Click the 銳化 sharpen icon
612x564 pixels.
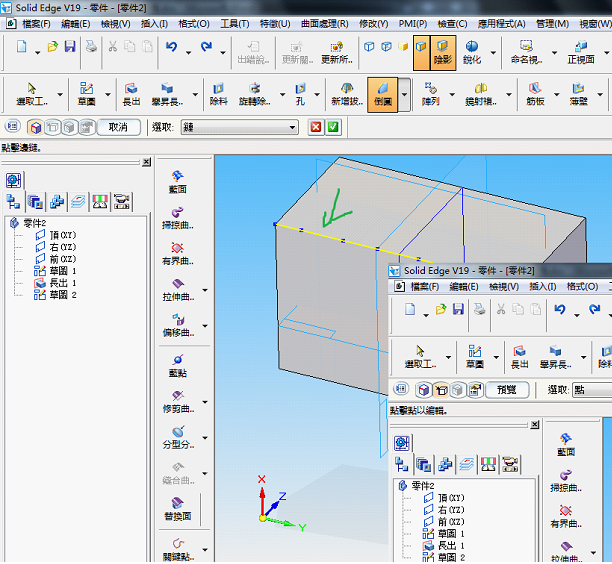point(472,53)
